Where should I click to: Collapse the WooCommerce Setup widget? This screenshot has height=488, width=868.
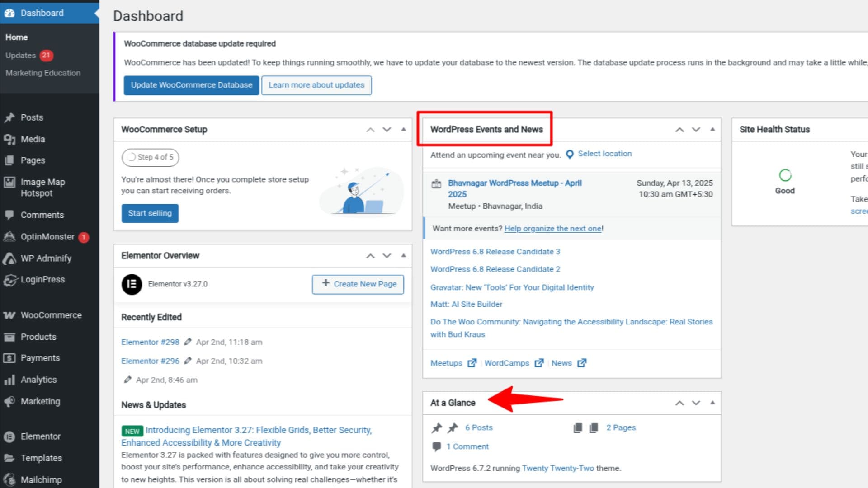(x=403, y=130)
